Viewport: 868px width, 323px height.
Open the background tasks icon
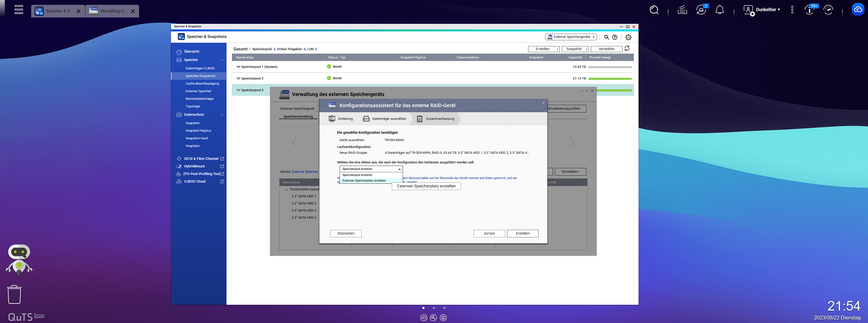(x=682, y=10)
